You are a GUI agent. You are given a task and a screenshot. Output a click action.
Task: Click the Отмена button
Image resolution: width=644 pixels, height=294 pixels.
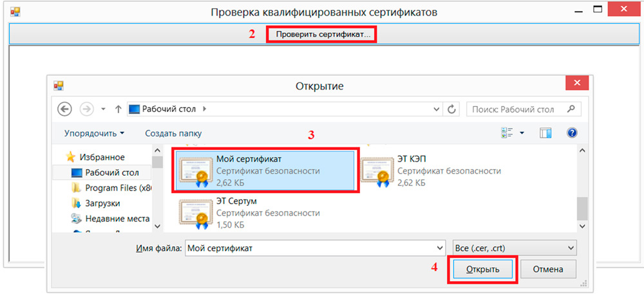click(548, 270)
